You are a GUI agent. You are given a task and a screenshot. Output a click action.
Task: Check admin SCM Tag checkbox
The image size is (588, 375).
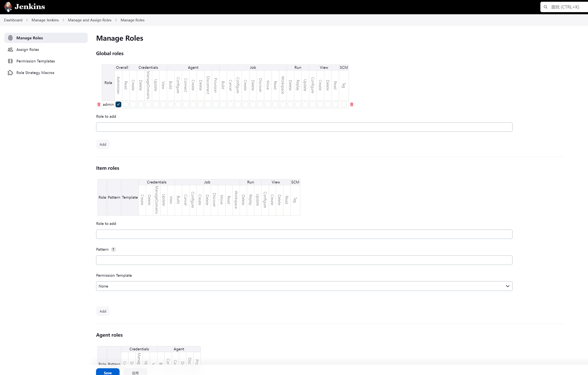pyautogui.click(x=344, y=104)
